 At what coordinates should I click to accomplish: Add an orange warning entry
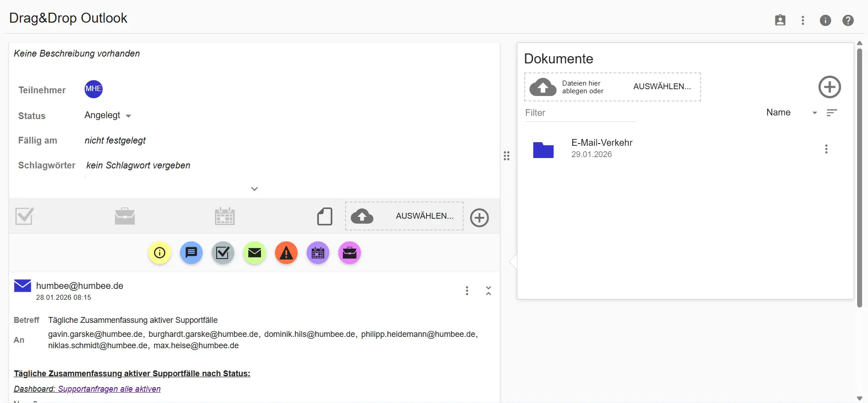[286, 253]
